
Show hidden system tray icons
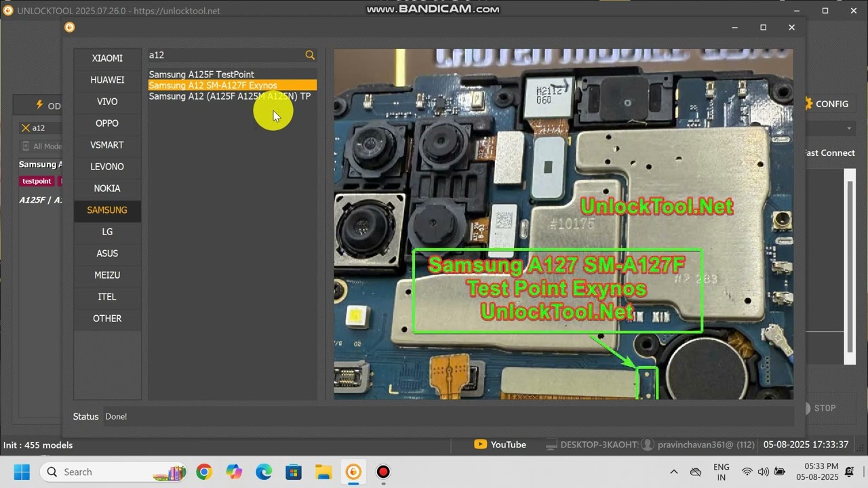point(673,472)
